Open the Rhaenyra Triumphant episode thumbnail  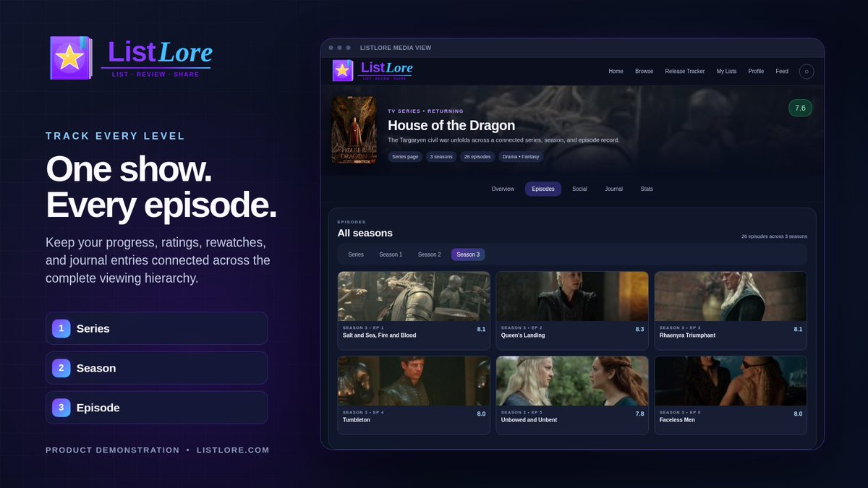(731, 296)
